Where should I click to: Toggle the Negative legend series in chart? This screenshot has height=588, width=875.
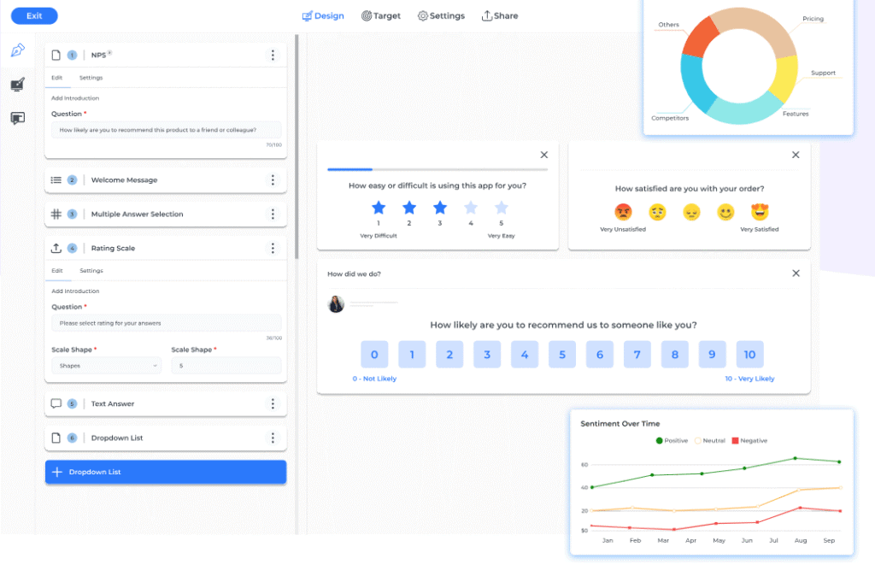click(749, 441)
